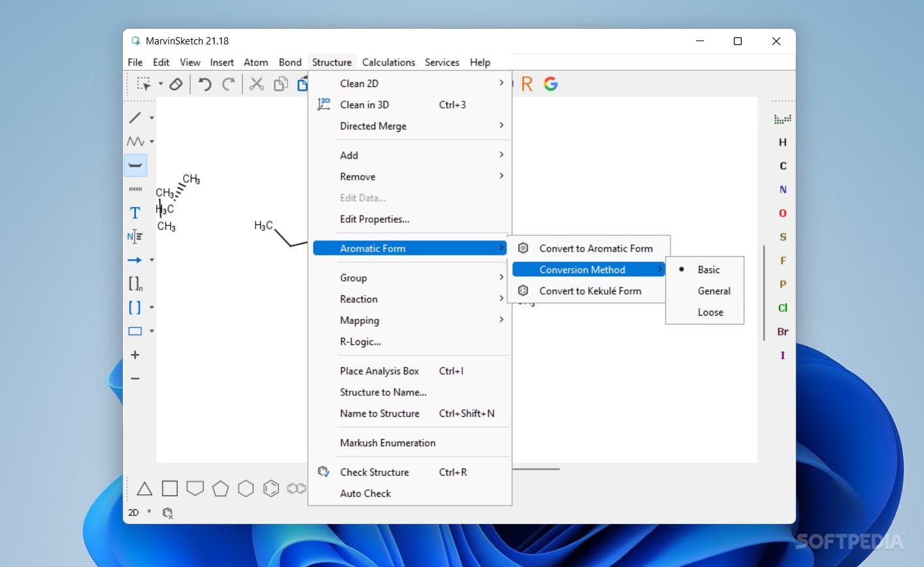Insert cyclobutane square template
The width and height of the screenshot is (924, 567).
point(170,488)
